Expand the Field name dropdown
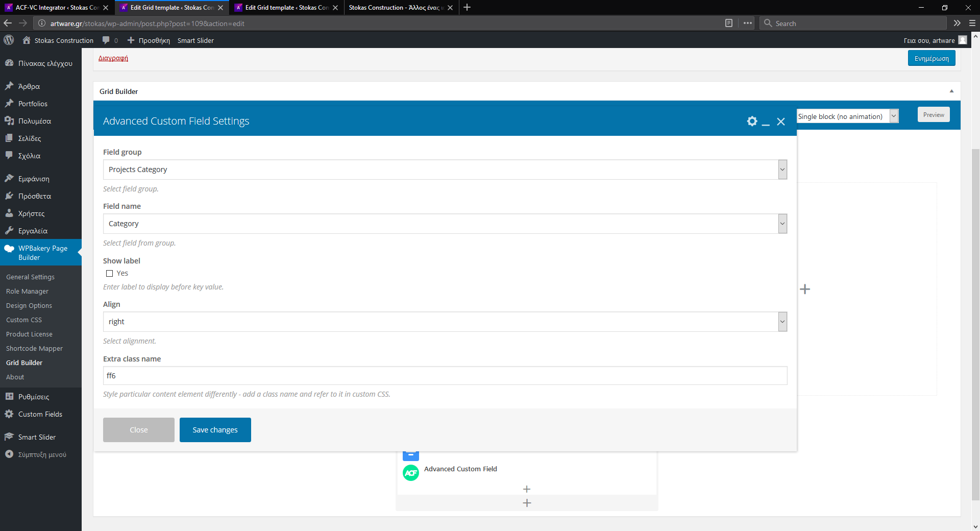Screen dimensions: 980x531 pyautogui.click(x=445, y=224)
